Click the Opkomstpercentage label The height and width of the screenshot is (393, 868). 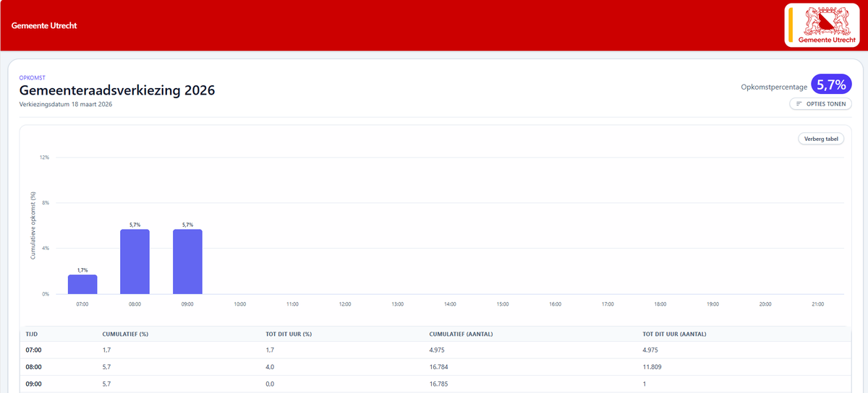click(x=774, y=87)
